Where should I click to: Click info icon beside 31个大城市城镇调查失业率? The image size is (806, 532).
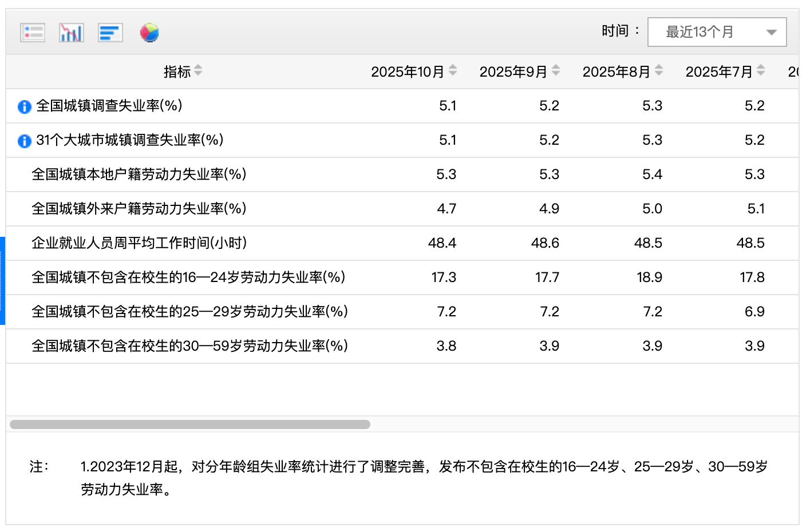25,141
